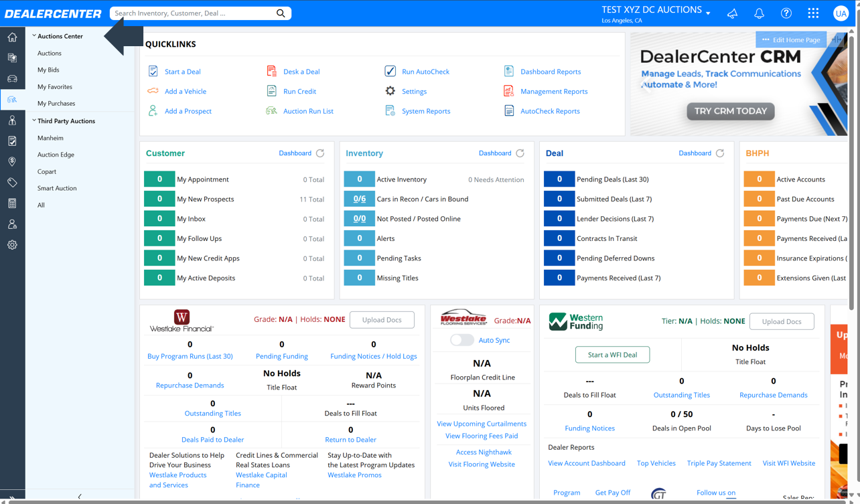The height and width of the screenshot is (504, 860).
Task: Click the Desk a Deal quicklink icon
Action: [271, 72]
